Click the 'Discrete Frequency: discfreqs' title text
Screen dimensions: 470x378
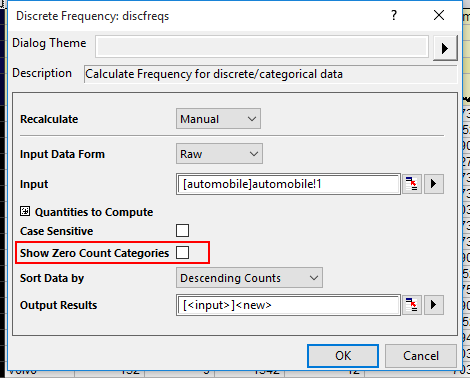[93, 16]
